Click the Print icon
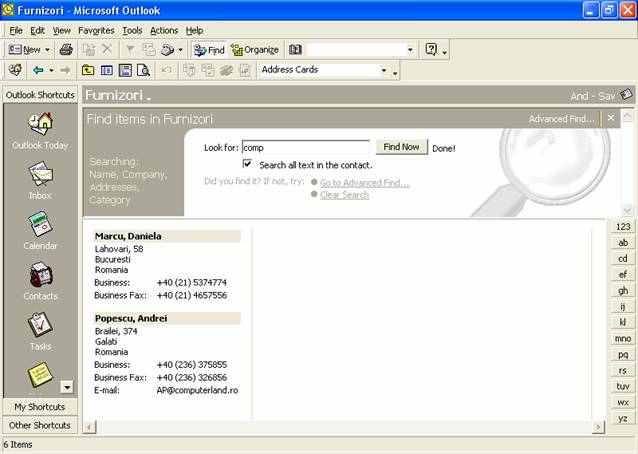Viewport: 638px width, 454px height. click(x=66, y=50)
